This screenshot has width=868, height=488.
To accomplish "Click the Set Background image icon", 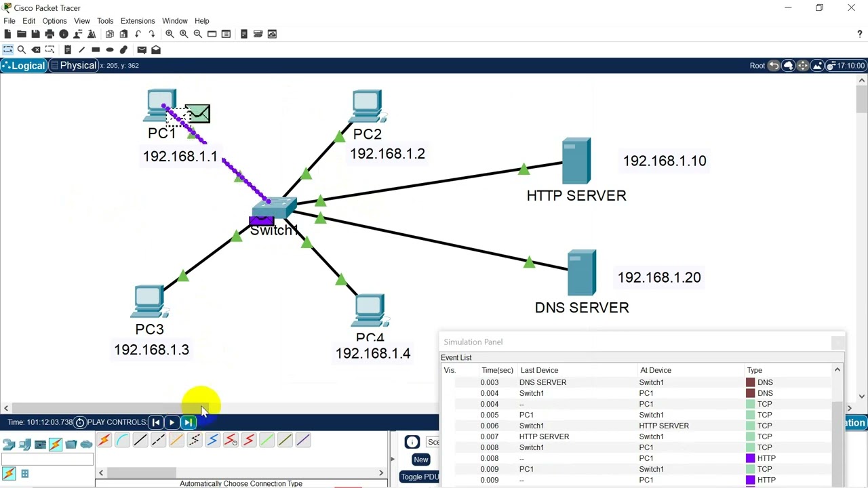I will [817, 66].
